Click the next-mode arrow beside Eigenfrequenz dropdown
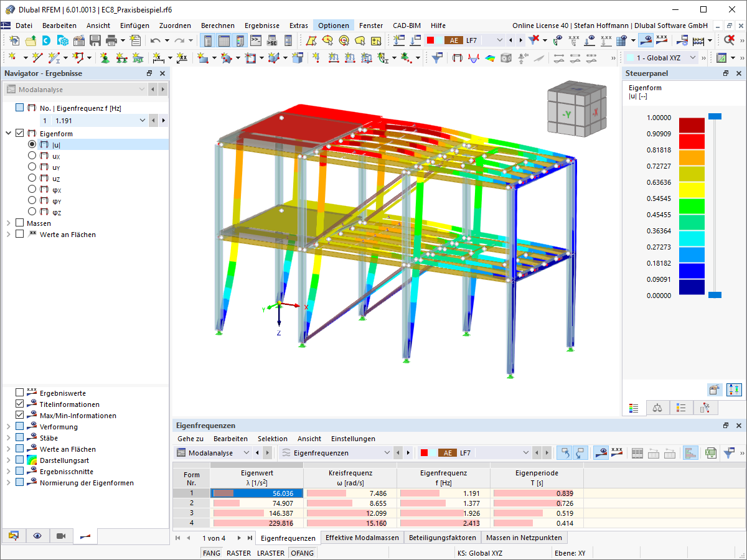 pyautogui.click(x=164, y=120)
